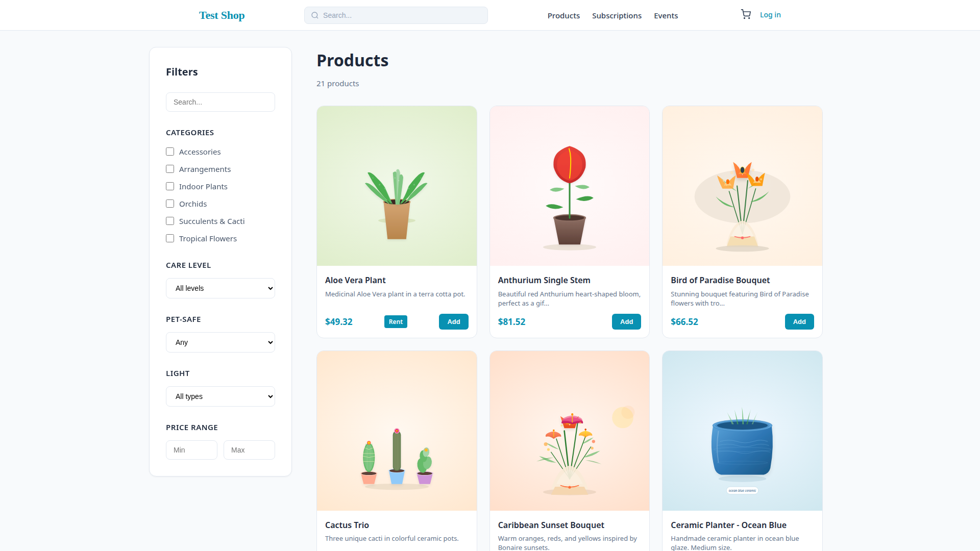Screen dimensions: 980x551
Task: Open the shopping cart icon
Action: pos(746,15)
